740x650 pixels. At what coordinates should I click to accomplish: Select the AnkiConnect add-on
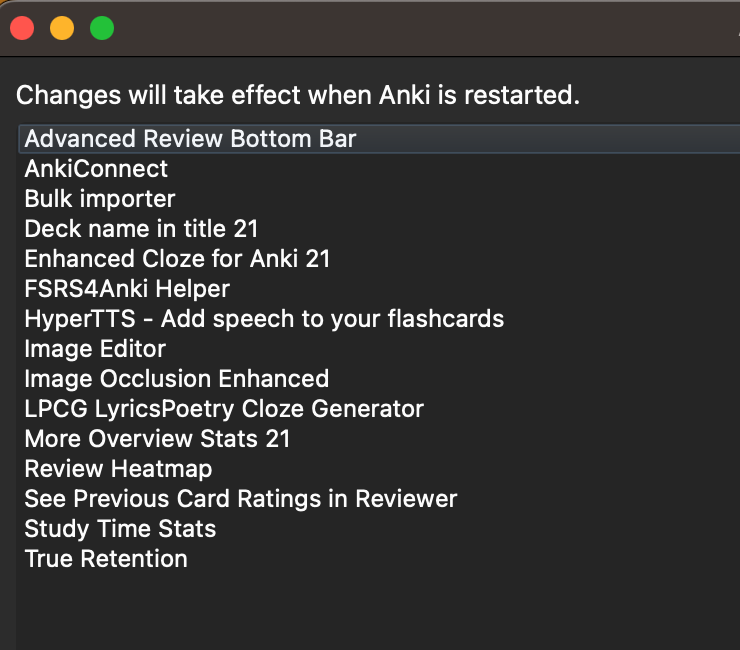point(96,169)
